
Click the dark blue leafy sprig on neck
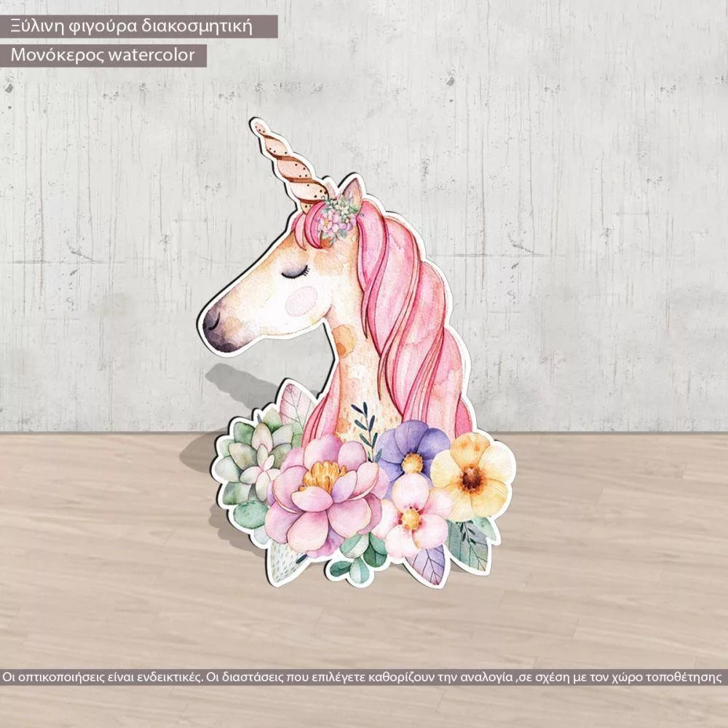[365, 426]
